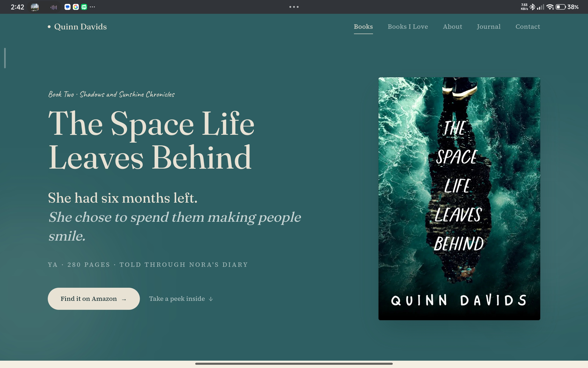Tap the 2:42 clock
This screenshot has width=588, height=368.
(x=17, y=7)
